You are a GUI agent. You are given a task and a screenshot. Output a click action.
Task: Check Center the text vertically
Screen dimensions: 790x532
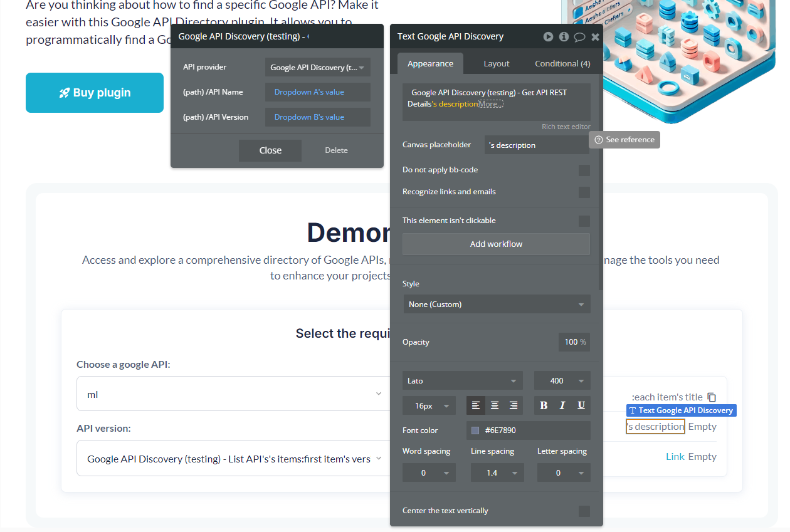tap(584, 511)
